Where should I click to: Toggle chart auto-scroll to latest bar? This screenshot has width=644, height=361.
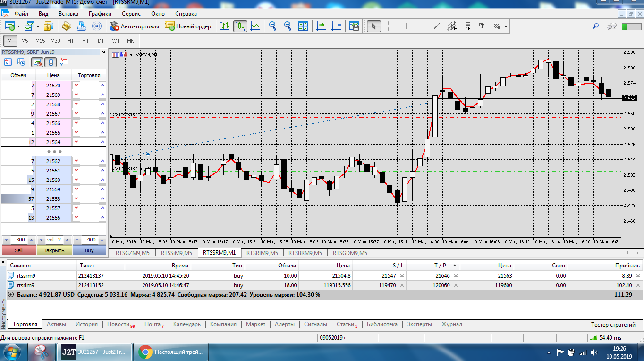pyautogui.click(x=321, y=26)
